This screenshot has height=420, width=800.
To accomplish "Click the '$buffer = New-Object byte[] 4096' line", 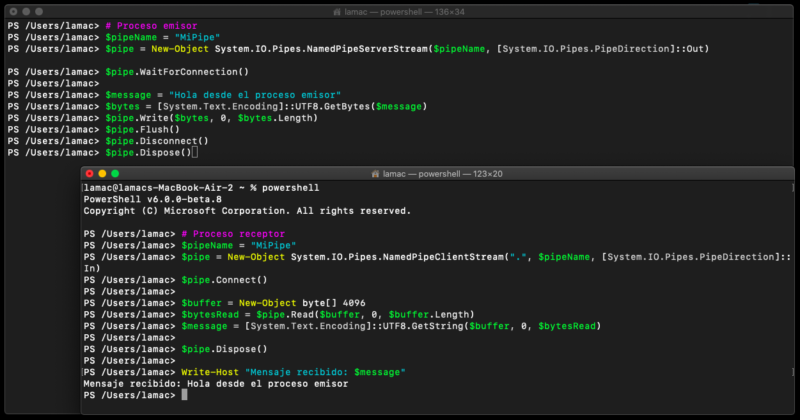I will pos(273,303).
